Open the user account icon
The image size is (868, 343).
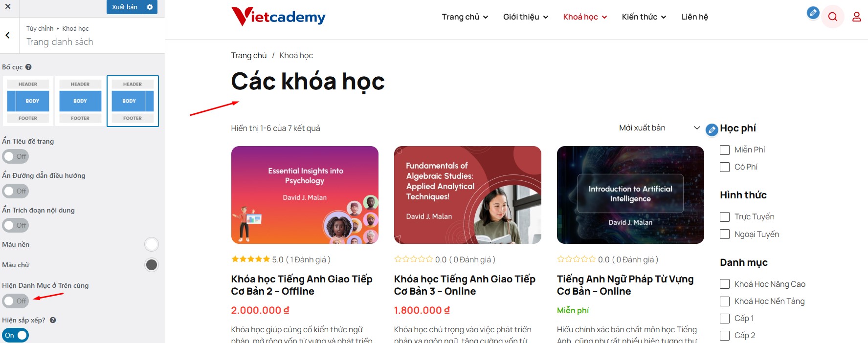pyautogui.click(x=856, y=17)
